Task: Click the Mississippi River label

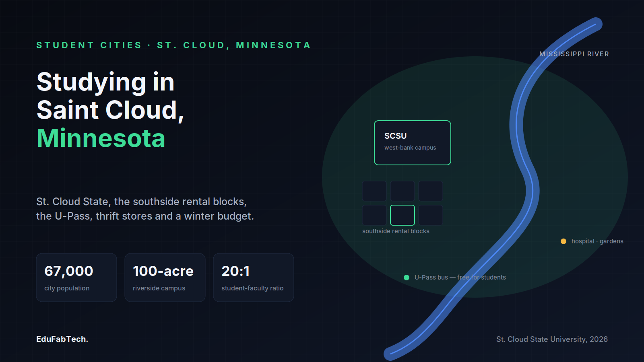Action: coord(574,54)
